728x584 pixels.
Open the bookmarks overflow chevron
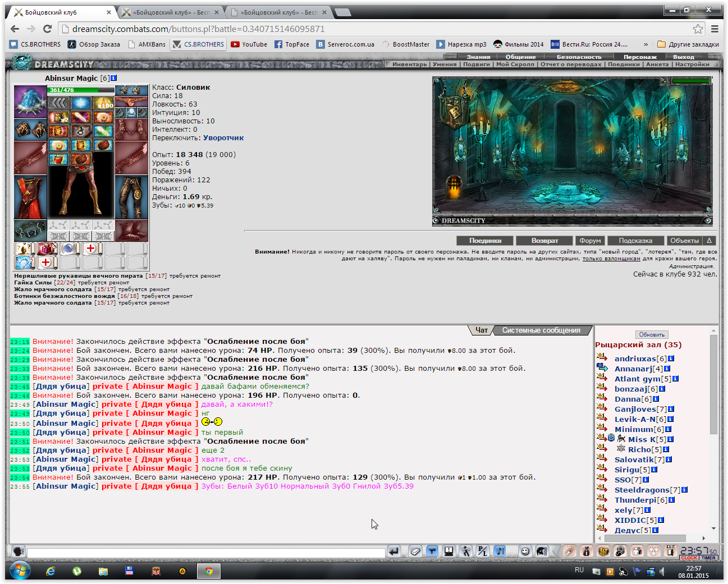click(645, 44)
